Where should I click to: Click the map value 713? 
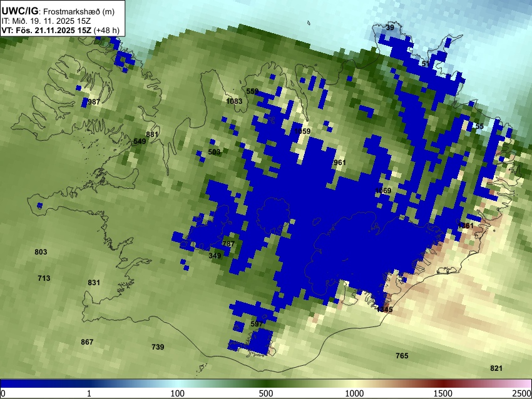click(x=44, y=278)
